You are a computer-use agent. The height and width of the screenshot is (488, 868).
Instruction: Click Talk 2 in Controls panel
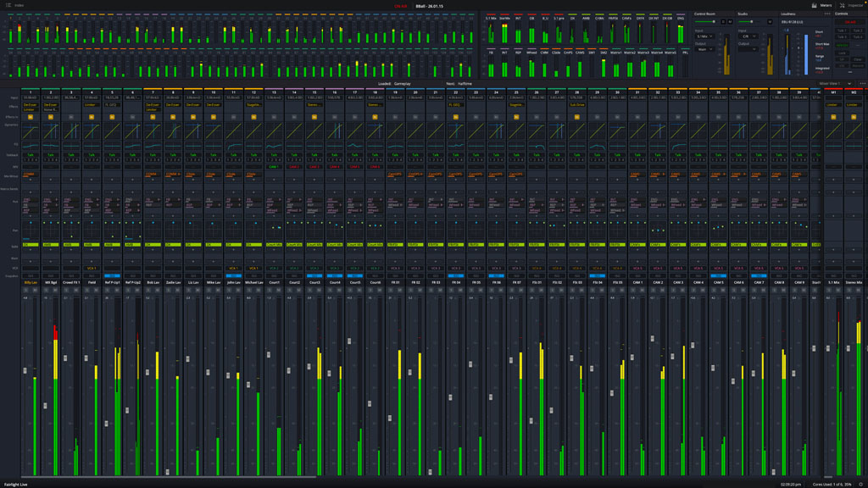[858, 31]
